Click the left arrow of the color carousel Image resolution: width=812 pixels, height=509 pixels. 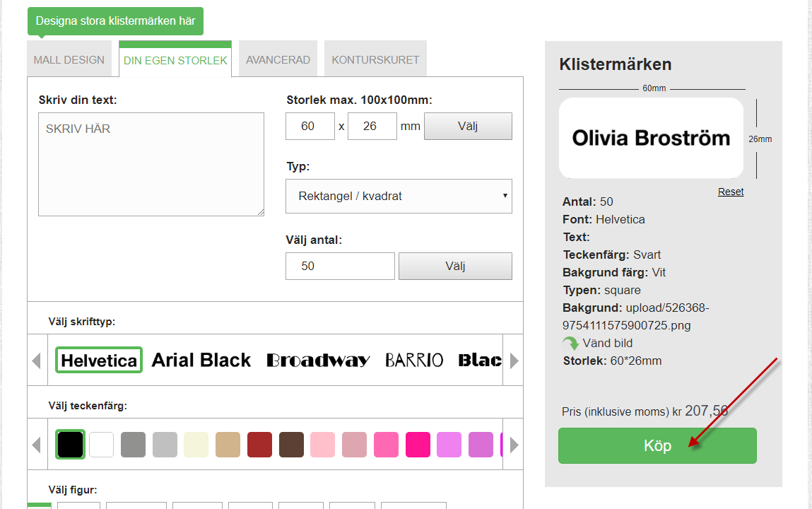[x=37, y=444]
